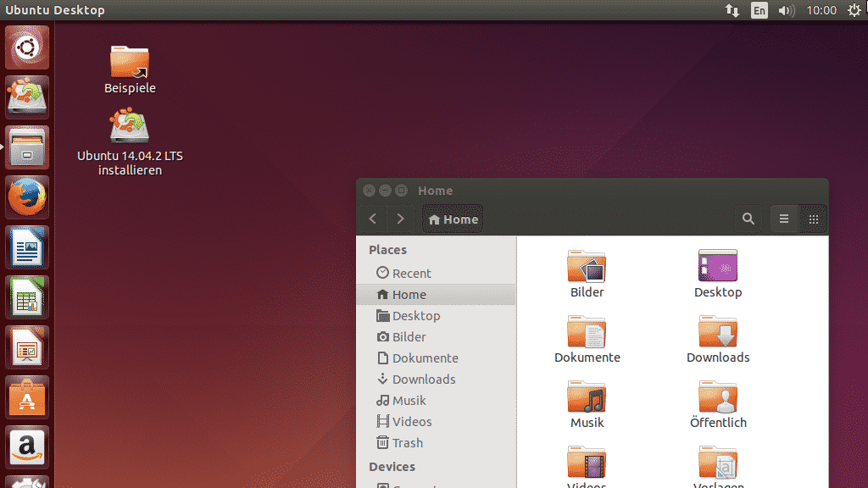Click the Home window title text
The image size is (868, 488).
pyautogui.click(x=435, y=191)
